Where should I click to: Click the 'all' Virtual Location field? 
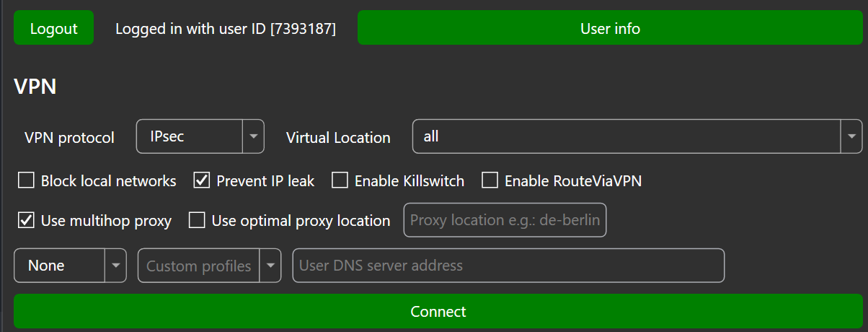pyautogui.click(x=626, y=136)
